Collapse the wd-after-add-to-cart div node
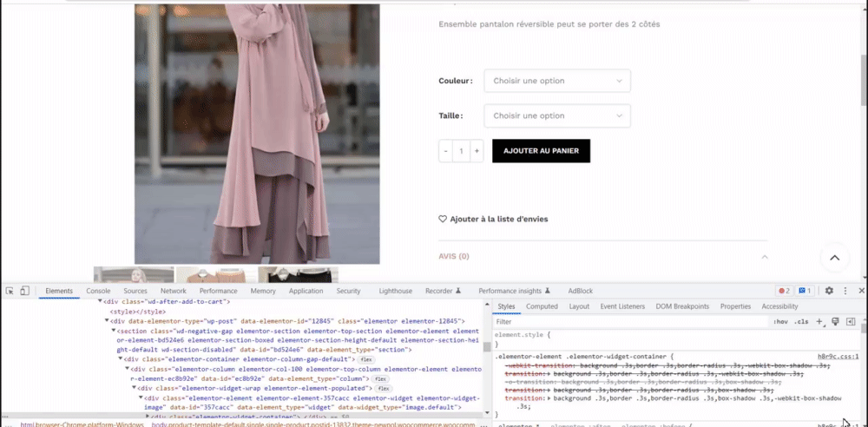This screenshot has height=427, width=868. (100, 302)
